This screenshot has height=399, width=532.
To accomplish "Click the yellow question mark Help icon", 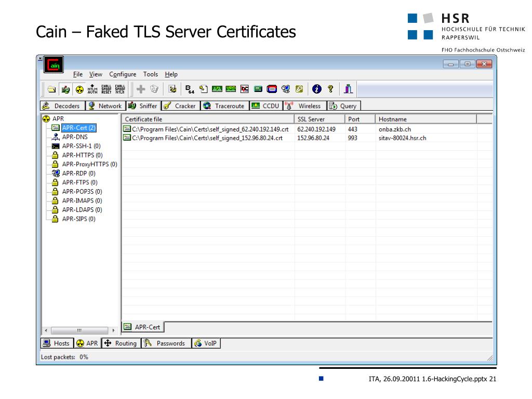I will click(330, 89).
